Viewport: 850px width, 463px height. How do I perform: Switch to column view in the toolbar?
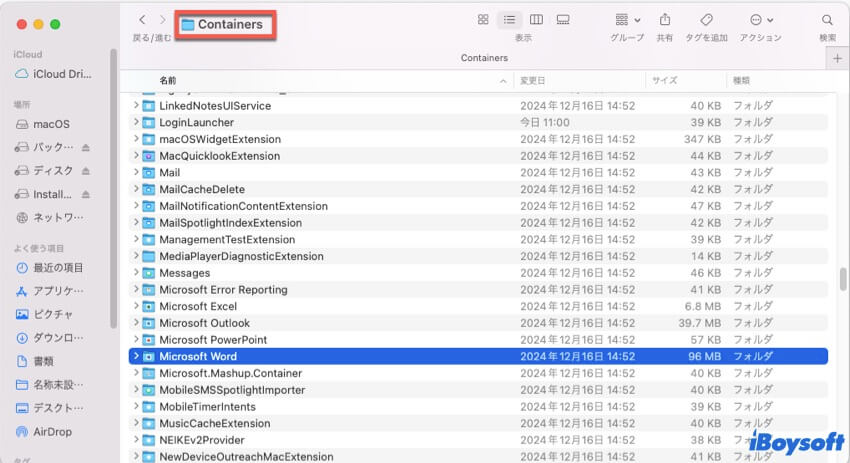[536, 20]
